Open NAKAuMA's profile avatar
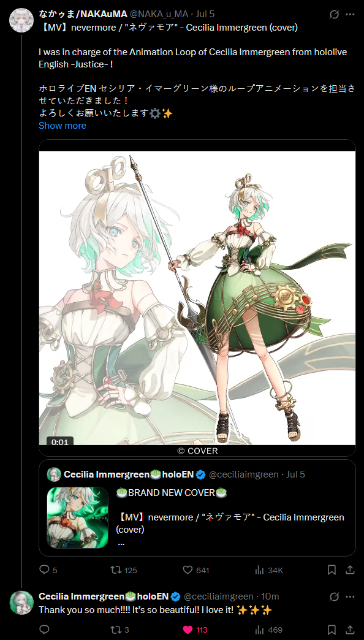 point(21,20)
